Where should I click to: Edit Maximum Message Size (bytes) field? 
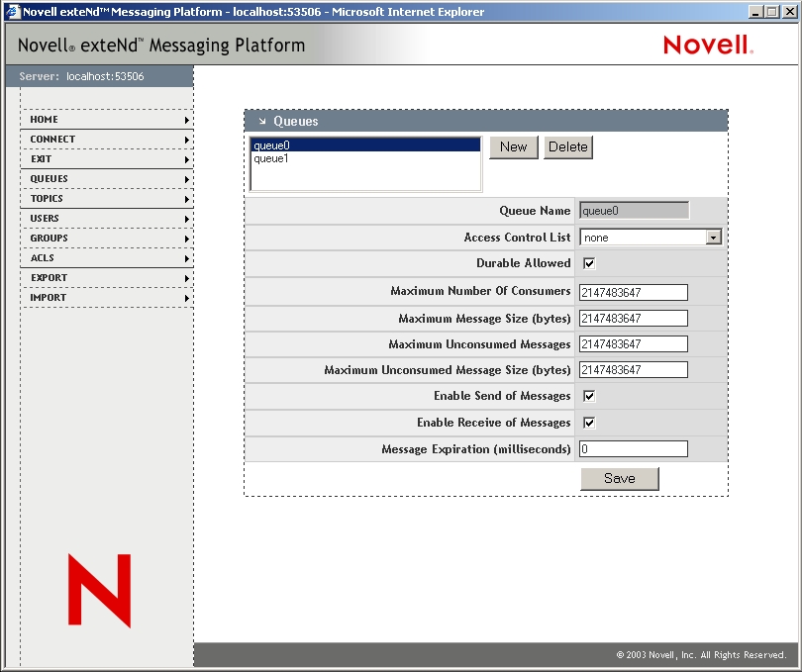[x=634, y=318]
